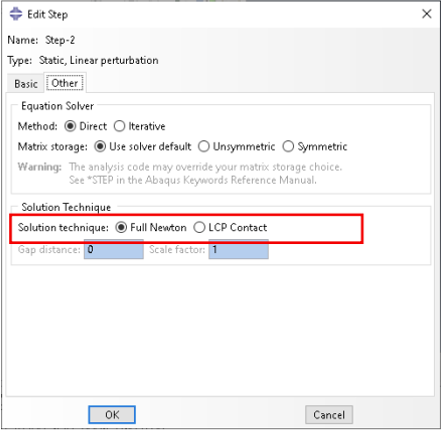Screen dimensions: 441x430
Task: Choose the Direct equation solver method
Action: (x=70, y=126)
